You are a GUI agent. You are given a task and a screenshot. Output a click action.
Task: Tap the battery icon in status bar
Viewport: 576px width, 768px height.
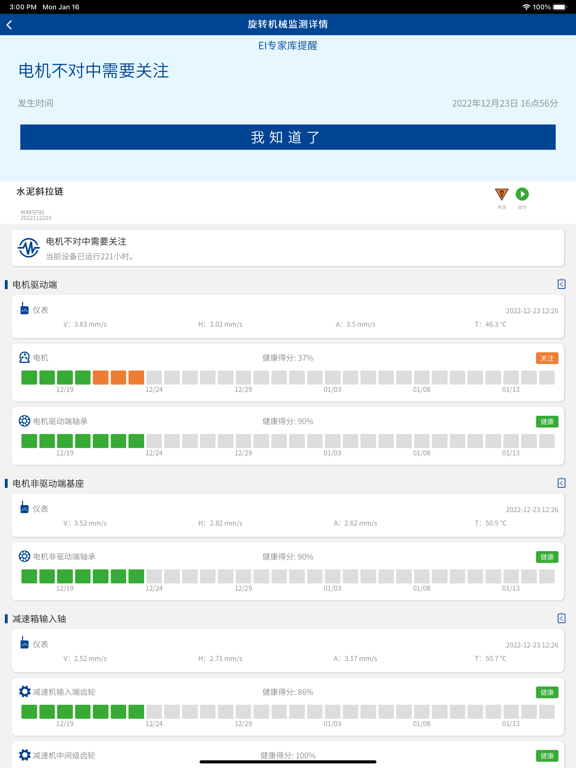[559, 7]
